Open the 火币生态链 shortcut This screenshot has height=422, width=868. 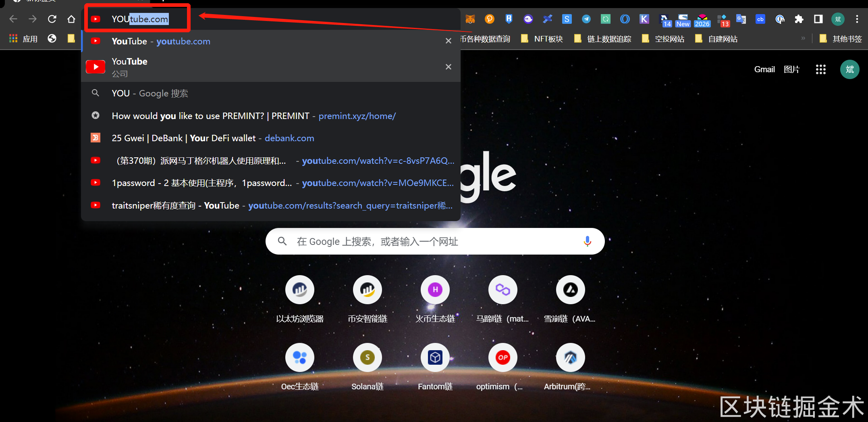435,299
